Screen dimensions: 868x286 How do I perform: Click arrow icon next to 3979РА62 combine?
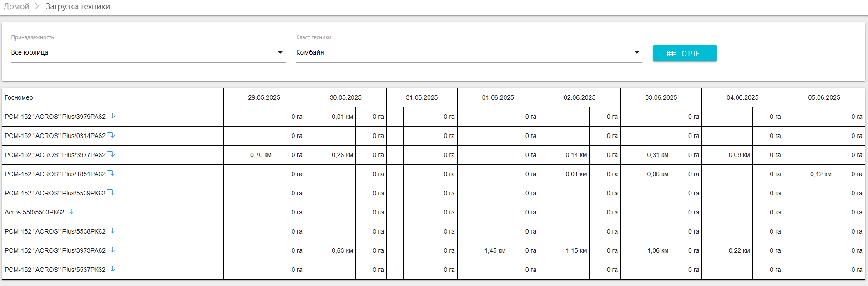click(x=111, y=116)
